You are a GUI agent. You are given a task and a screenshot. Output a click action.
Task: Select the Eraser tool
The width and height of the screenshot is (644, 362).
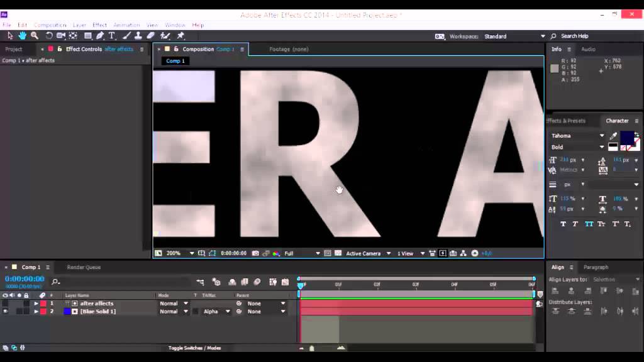coord(151,36)
